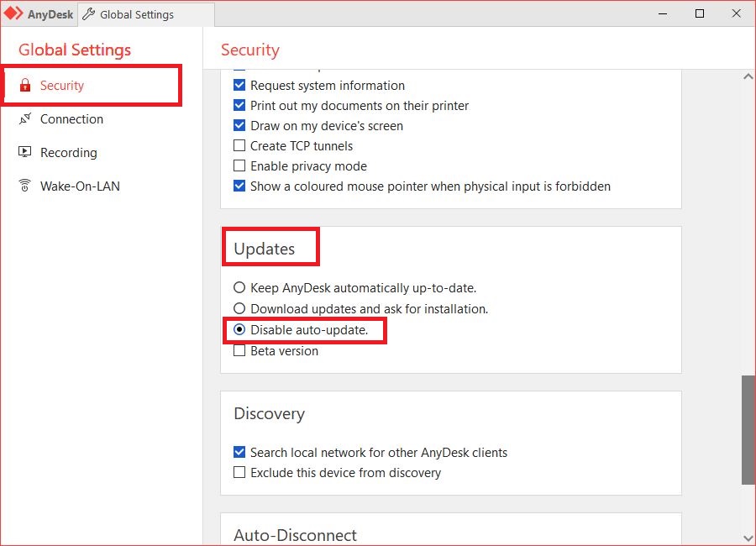Uncheck Search local network for other AnyDesk clients
Viewport: 756px width, 546px height.
coord(239,453)
